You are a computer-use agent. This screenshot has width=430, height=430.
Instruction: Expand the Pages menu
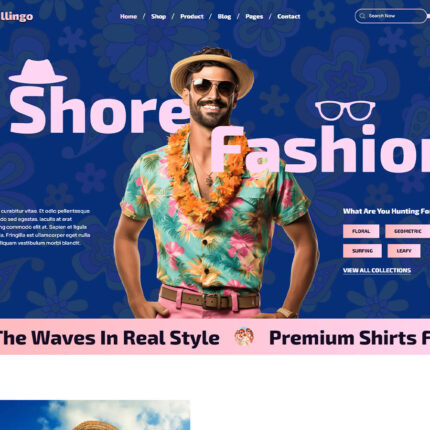tap(254, 16)
